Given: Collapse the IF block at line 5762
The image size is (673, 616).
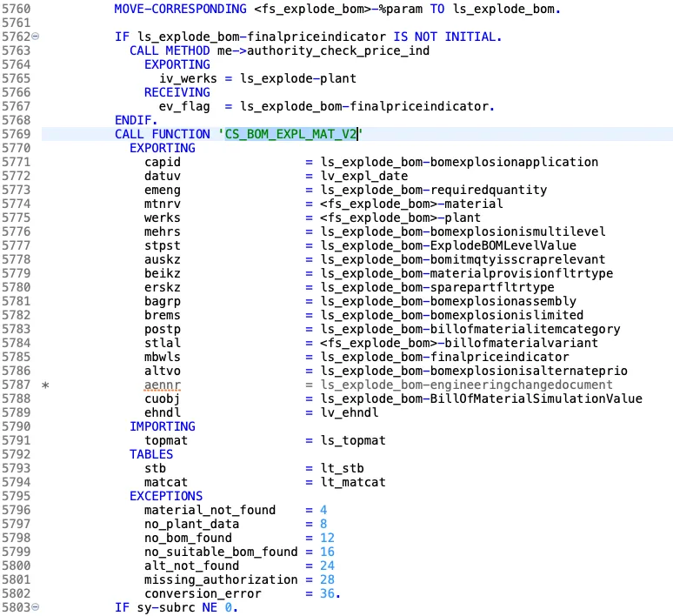Looking at the screenshot, I should tap(36, 38).
